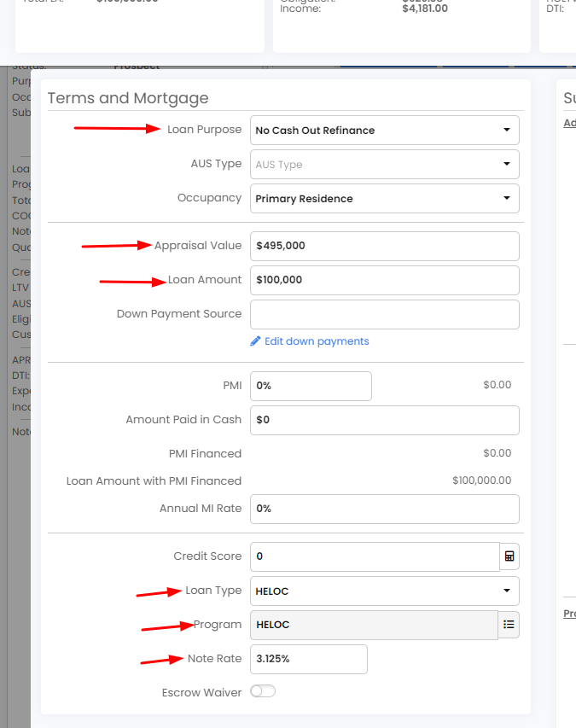
Task: Toggle the Escrow Waiver switch
Action: tap(263, 692)
